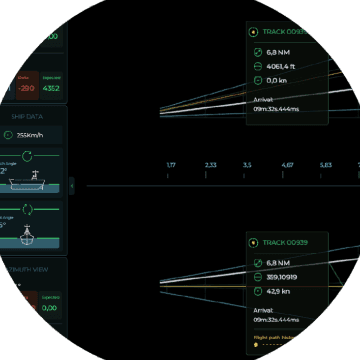Click the pitch angle rotation icon
Image resolution: width=360 pixels, height=360 pixels.
coord(27,156)
